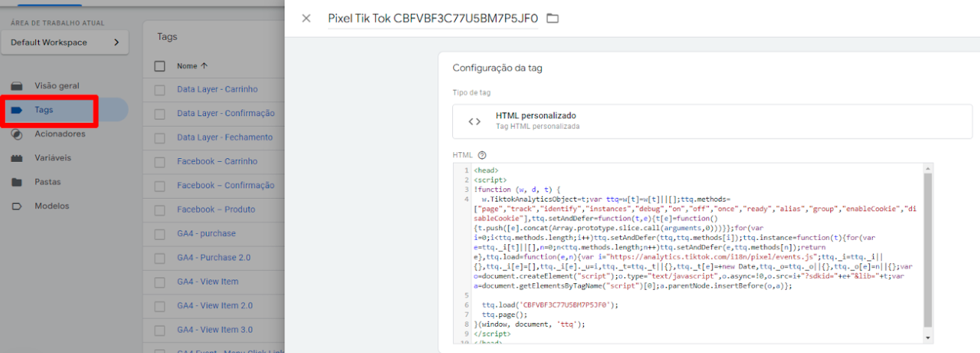Click the code editor vertical scrollbar
This screenshot has width=980, height=353.
click(x=928, y=251)
